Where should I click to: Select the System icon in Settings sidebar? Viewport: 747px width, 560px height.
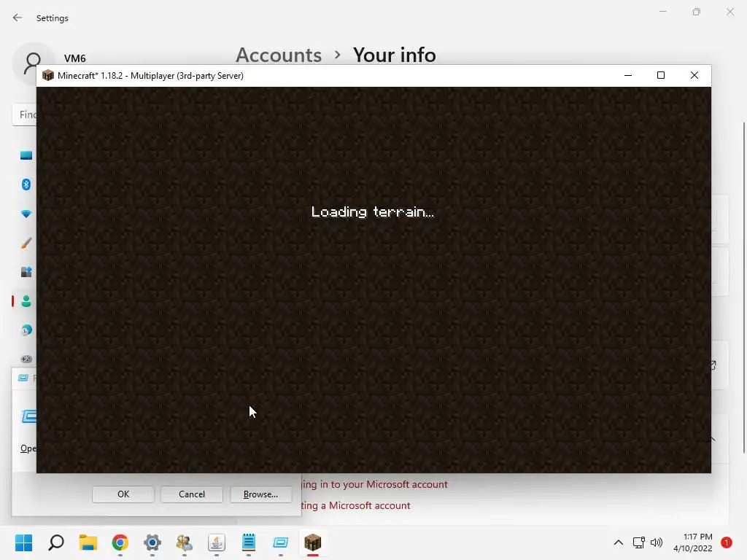[26, 155]
